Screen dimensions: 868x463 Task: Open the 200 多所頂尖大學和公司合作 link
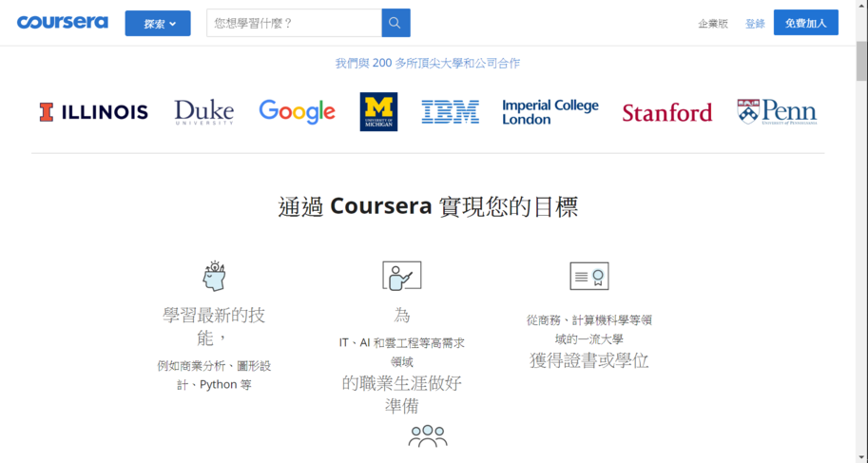(428, 63)
